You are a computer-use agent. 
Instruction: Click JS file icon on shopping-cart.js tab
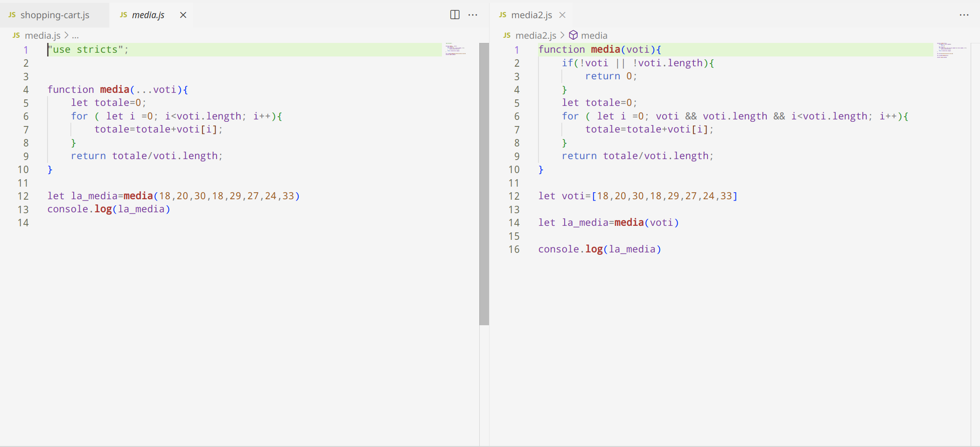pos(12,15)
